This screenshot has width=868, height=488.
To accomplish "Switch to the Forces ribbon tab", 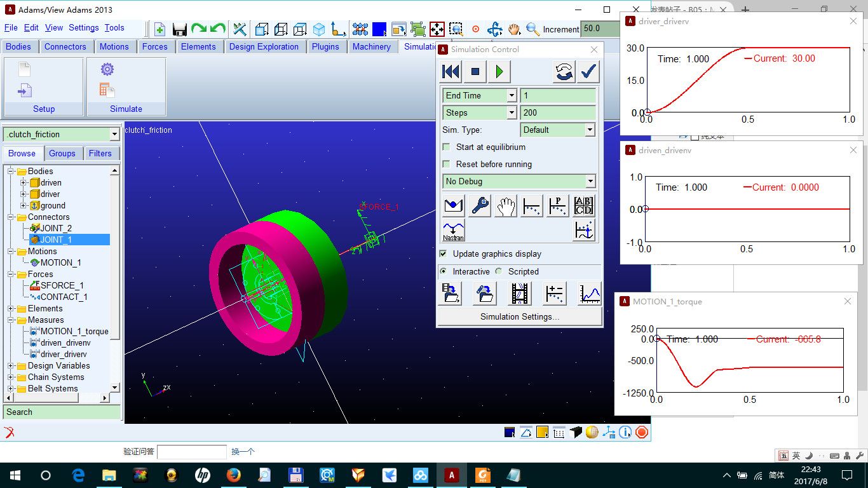I will 154,46.
